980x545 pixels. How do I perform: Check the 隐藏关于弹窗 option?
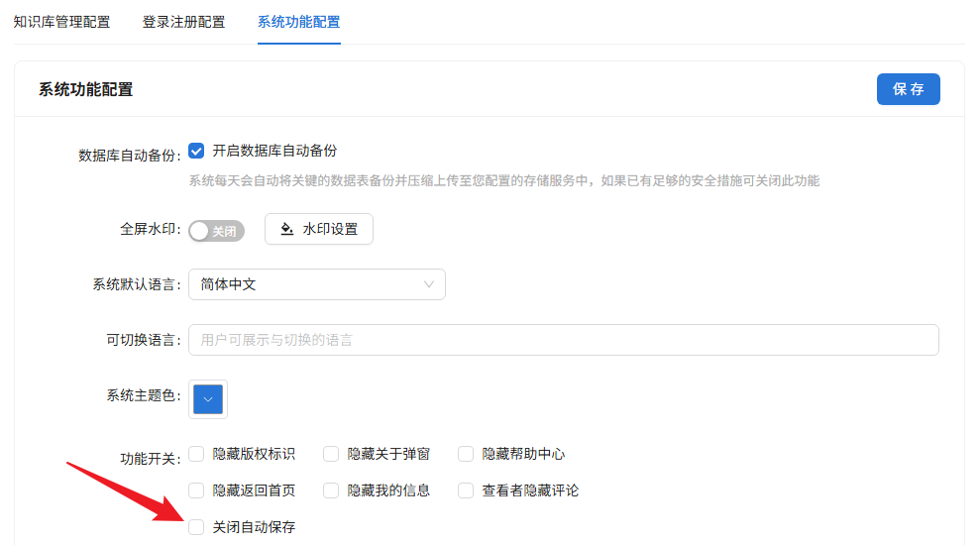(x=331, y=454)
